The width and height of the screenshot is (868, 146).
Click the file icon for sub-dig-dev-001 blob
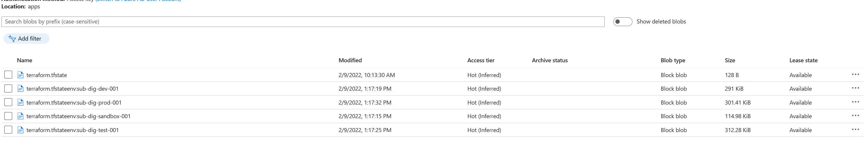[20, 89]
